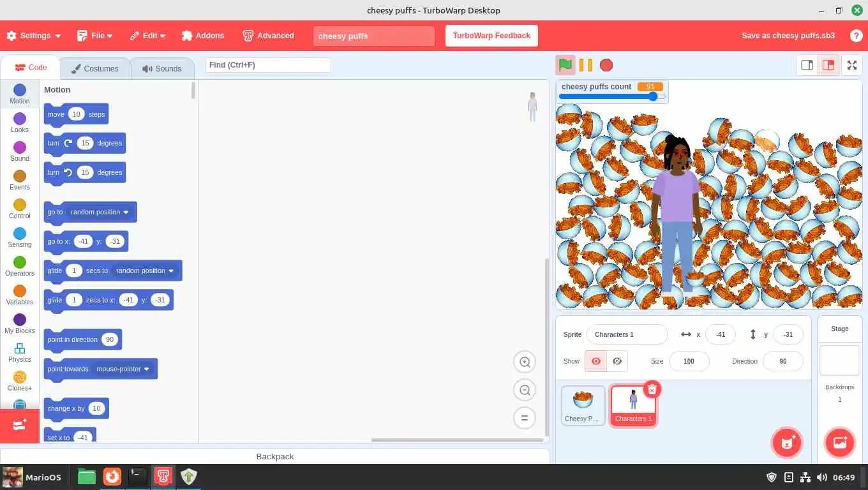Open the file manager in taskbar
The image size is (868, 490).
point(86,477)
